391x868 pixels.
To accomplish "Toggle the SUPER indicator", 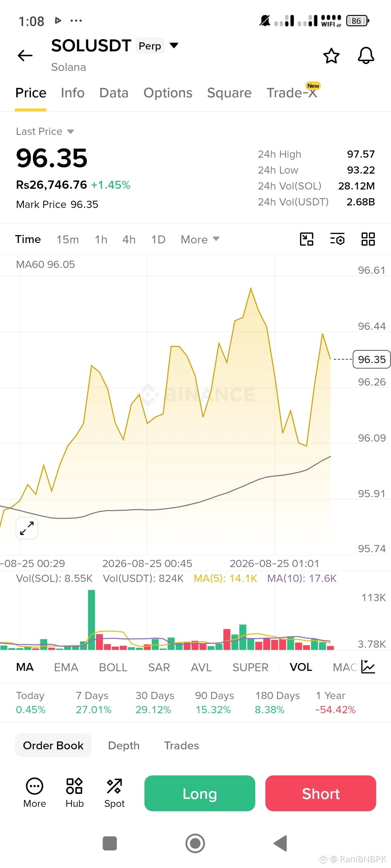I will 251,667.
